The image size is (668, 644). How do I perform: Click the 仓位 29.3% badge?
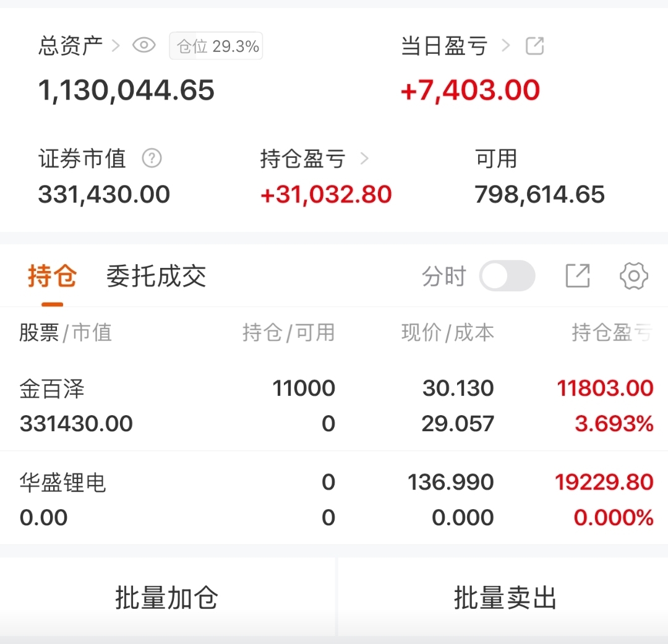(x=216, y=46)
